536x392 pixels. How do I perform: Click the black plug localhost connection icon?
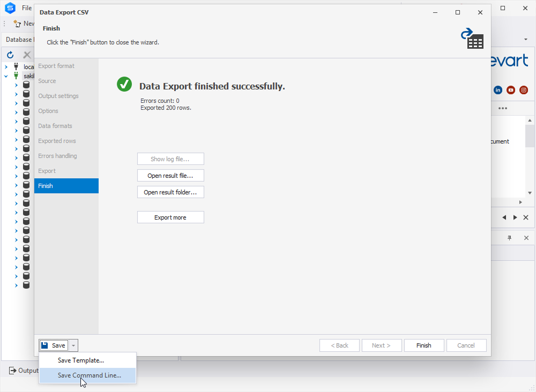[16, 67]
